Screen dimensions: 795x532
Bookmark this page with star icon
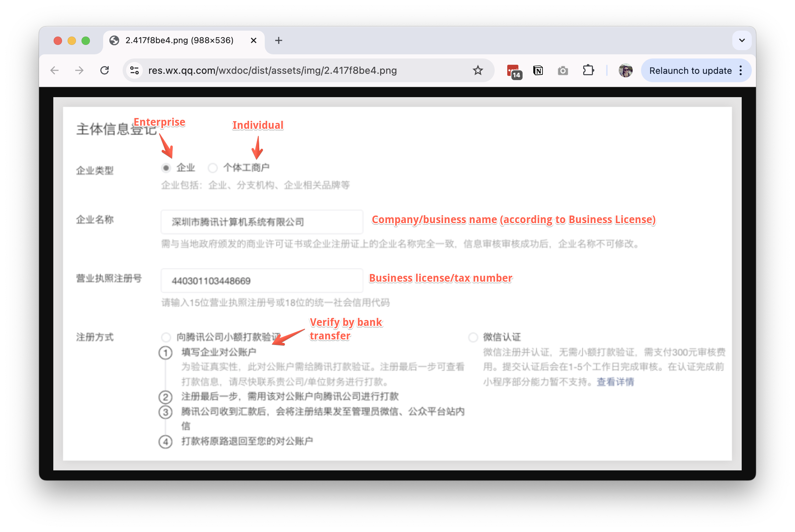tap(478, 70)
